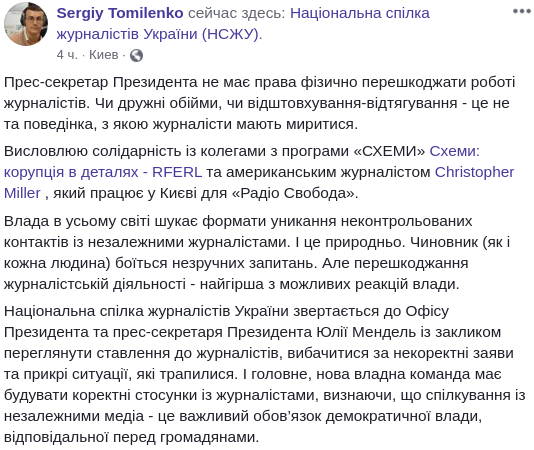Image resolution: width=534 pixels, height=450 pixels.
Task: Open the tagged "Christopher" profile link
Action: click(x=474, y=172)
